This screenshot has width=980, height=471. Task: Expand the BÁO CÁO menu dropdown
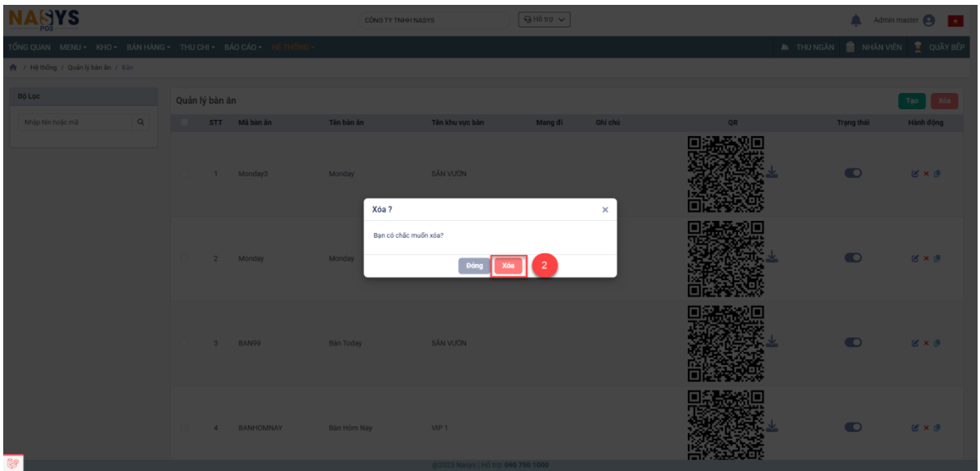[244, 47]
